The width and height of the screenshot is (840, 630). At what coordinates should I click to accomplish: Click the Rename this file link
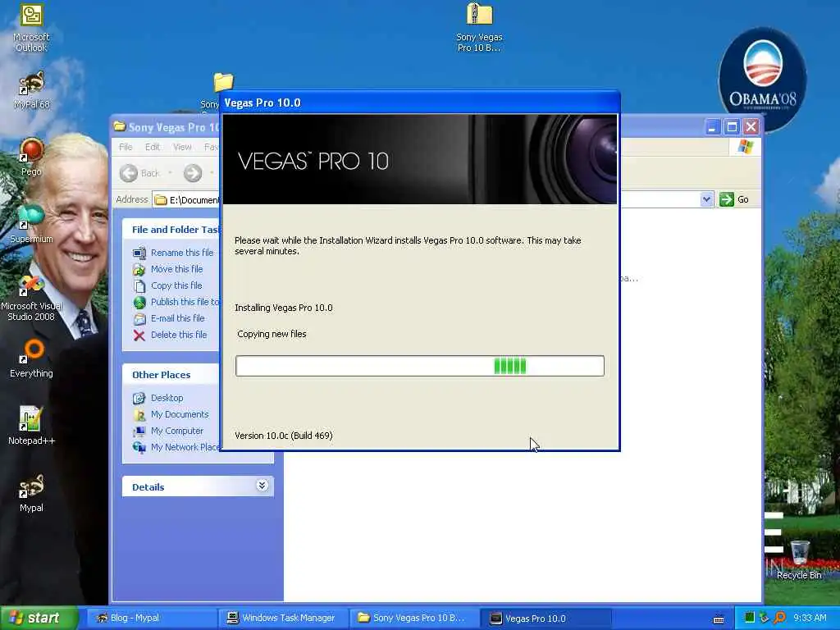click(x=182, y=253)
